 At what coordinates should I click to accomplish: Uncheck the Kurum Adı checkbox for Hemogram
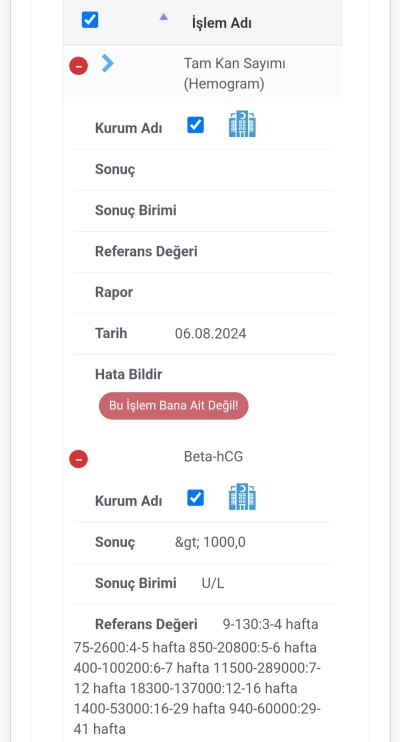tap(196, 125)
